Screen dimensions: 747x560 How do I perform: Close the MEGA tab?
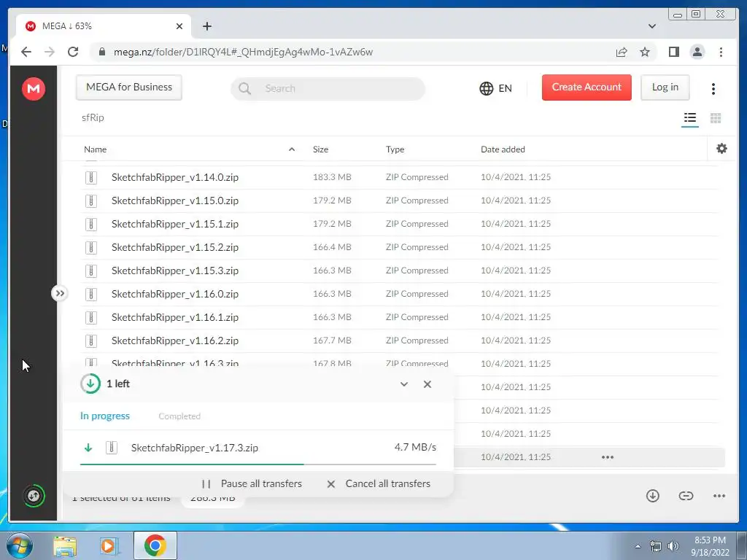[179, 26]
